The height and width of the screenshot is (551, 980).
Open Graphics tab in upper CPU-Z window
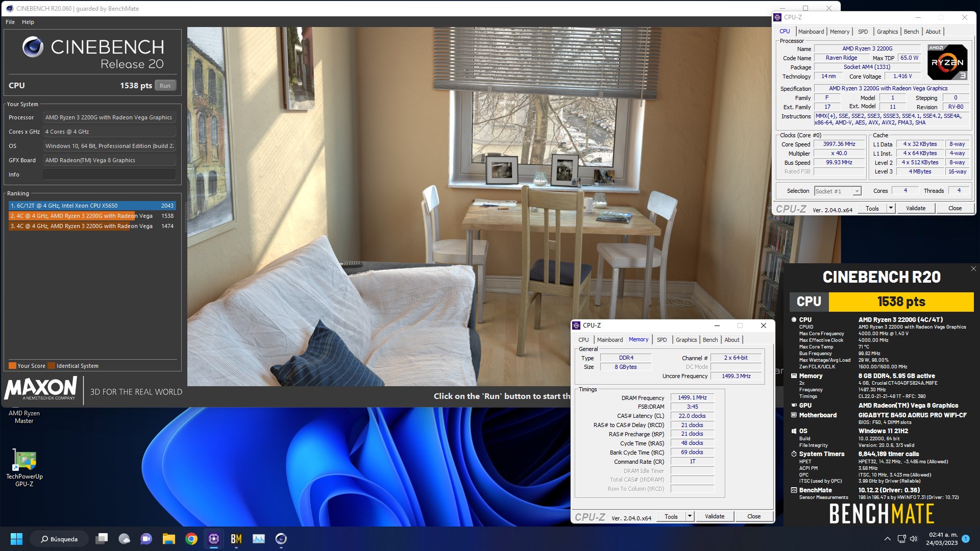click(x=887, y=32)
